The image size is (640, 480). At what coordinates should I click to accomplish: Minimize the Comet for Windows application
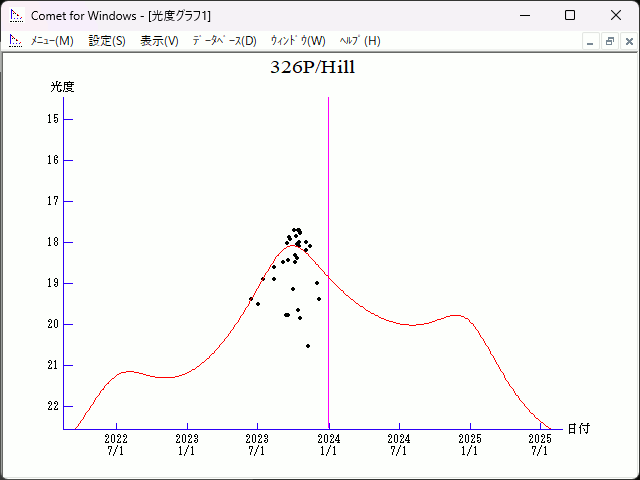[523, 15]
